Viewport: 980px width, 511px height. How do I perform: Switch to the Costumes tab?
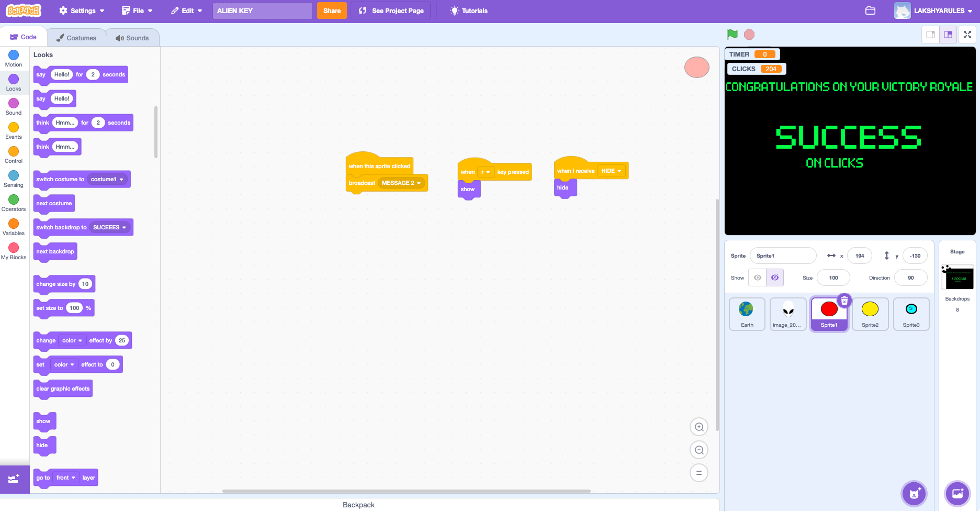click(x=76, y=37)
